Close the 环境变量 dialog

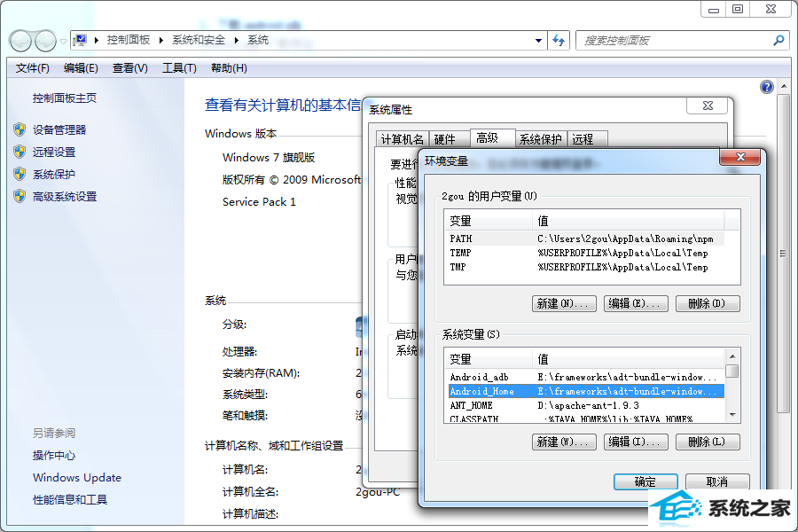coord(740,157)
